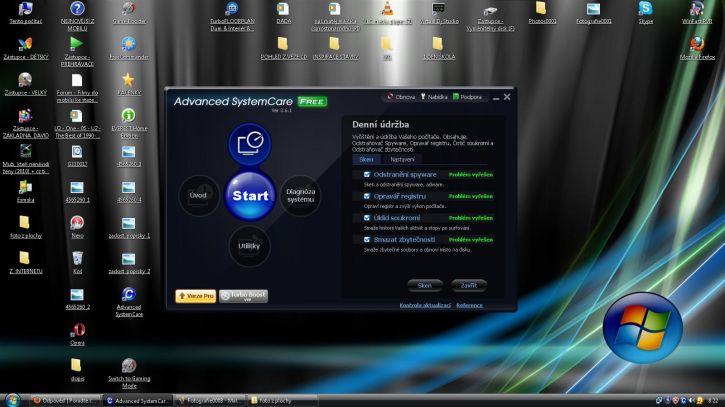Switch to the Odpověď taskbar window
This screenshot has width=725, height=407.
point(66,401)
